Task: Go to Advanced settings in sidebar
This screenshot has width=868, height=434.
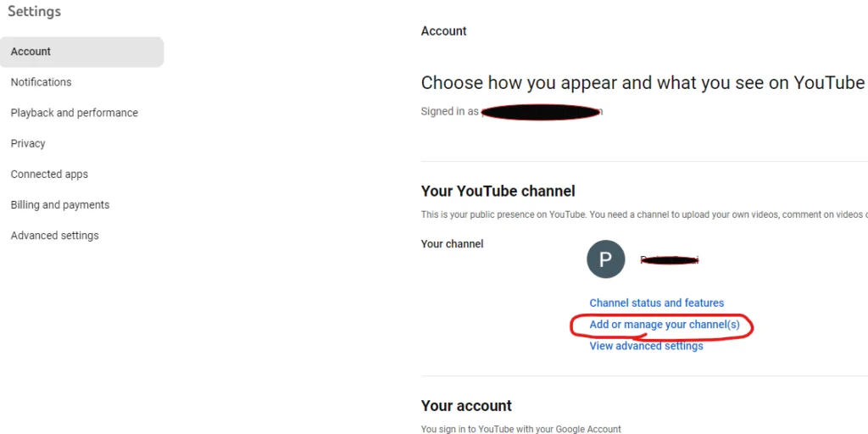Action: 54,236
